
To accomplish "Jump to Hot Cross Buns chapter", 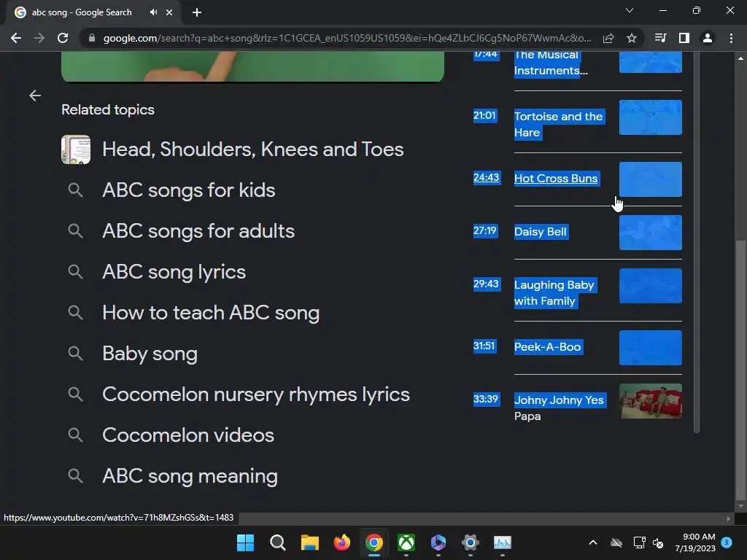I will click(x=555, y=179).
